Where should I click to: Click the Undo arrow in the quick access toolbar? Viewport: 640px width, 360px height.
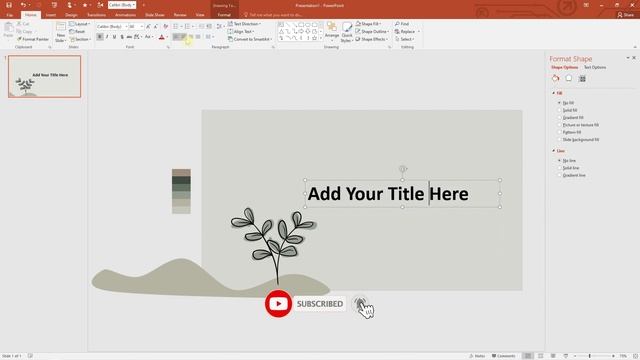coord(23,5)
